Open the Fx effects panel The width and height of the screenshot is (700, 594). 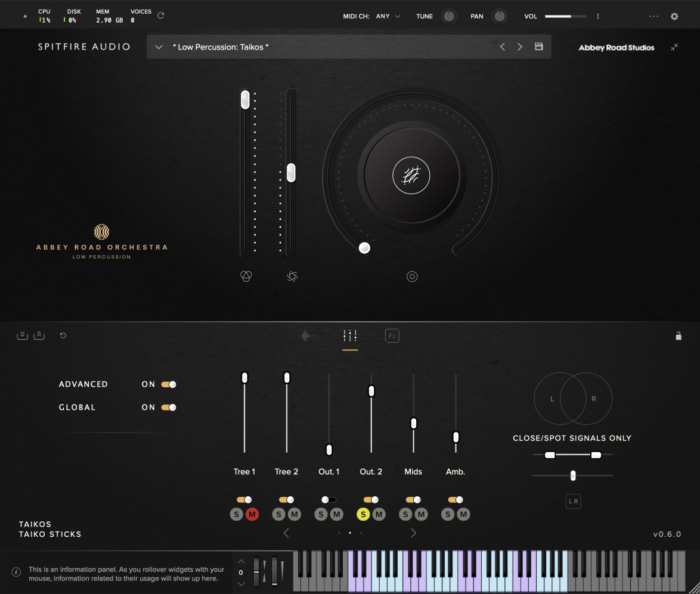pyautogui.click(x=392, y=335)
